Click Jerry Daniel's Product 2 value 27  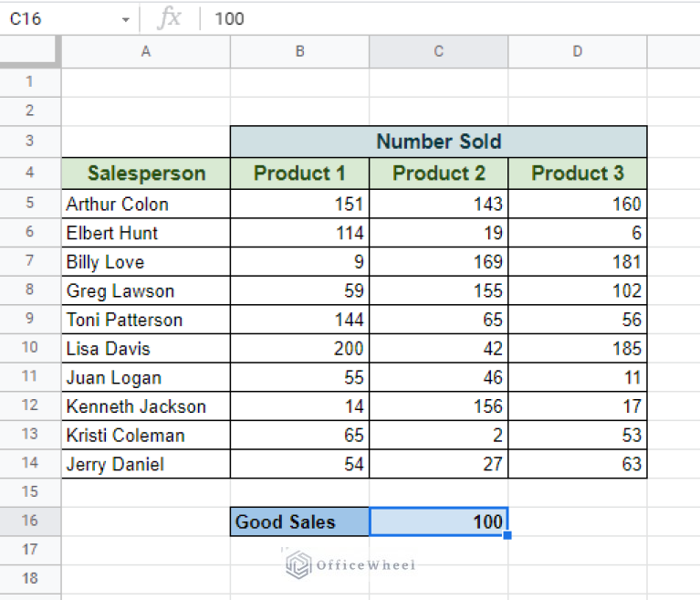439,464
